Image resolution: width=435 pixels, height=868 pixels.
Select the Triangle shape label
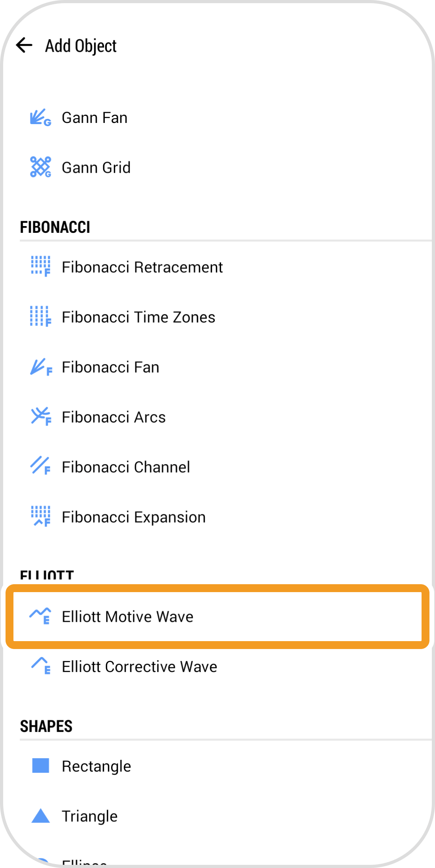click(x=89, y=816)
